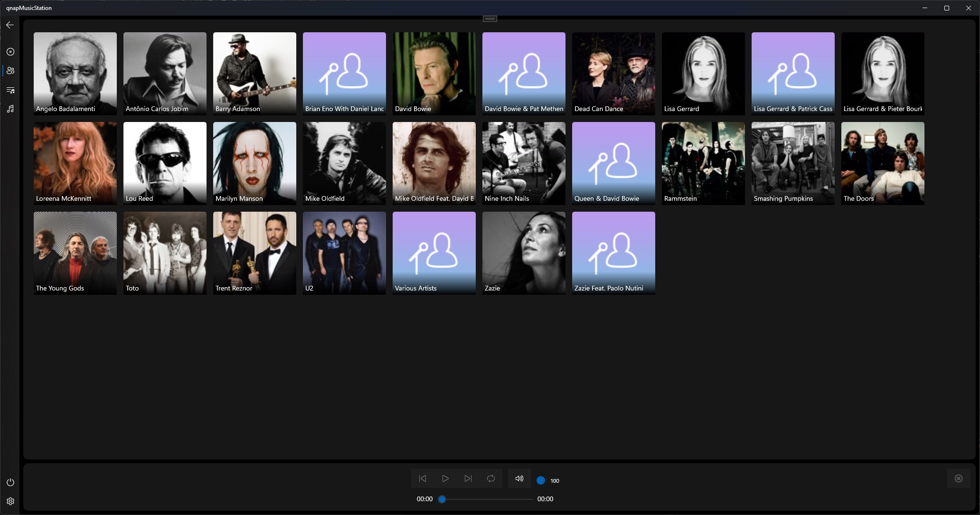980x515 pixels.
Task: Select the Various Artists tile
Action: [434, 253]
